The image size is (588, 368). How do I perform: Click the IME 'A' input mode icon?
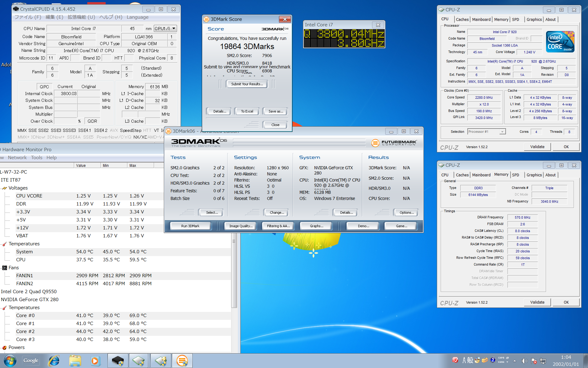(464, 360)
